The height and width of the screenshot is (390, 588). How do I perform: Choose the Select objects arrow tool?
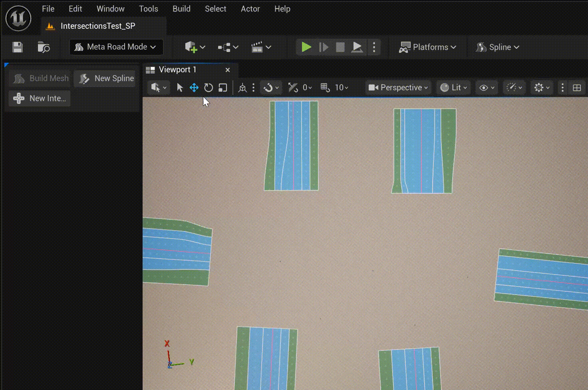[x=180, y=88]
